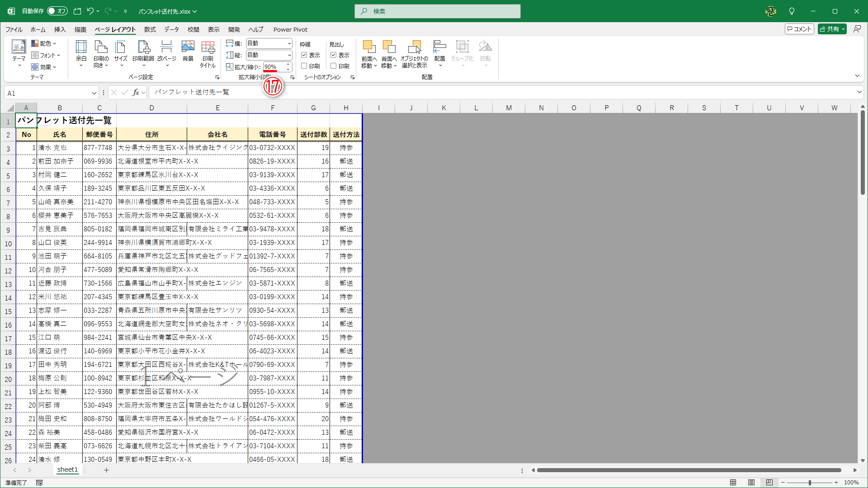This screenshot has height=488, width=868.
Task: Toggle 自動保存 (AutoSave) on
Action: click(57, 11)
